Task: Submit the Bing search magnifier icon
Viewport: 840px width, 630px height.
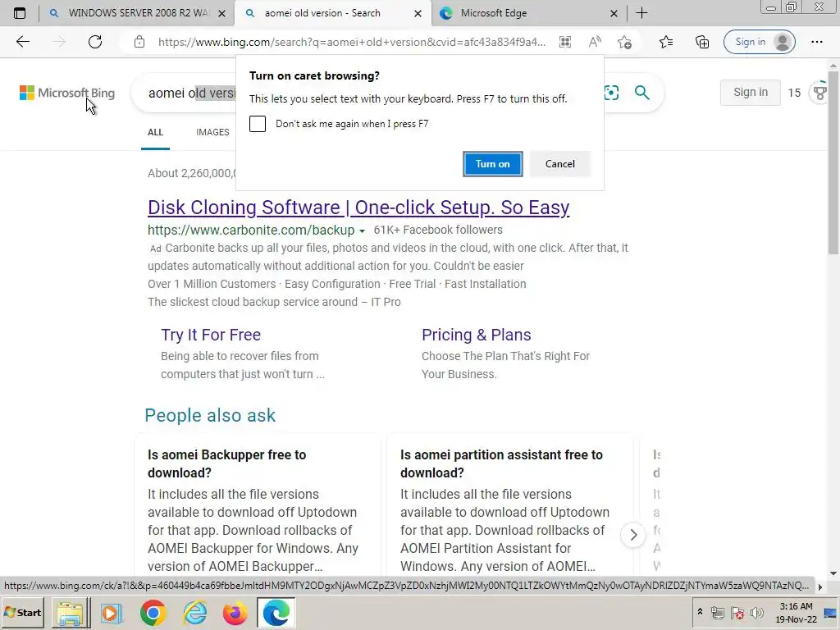Action: click(641, 93)
